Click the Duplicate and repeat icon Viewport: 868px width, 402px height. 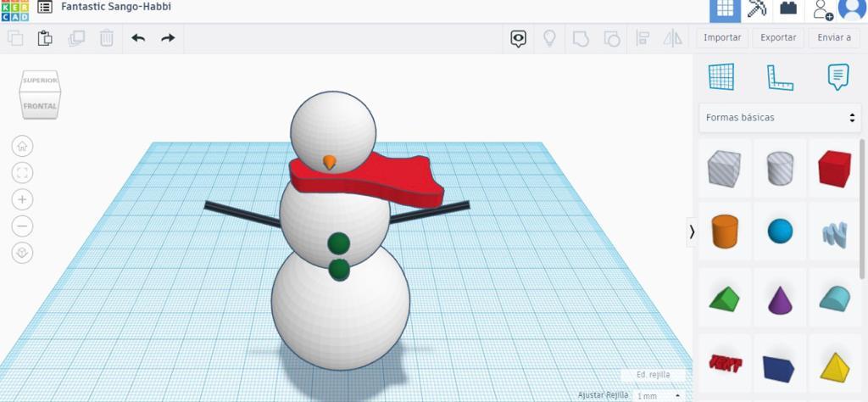(x=75, y=38)
